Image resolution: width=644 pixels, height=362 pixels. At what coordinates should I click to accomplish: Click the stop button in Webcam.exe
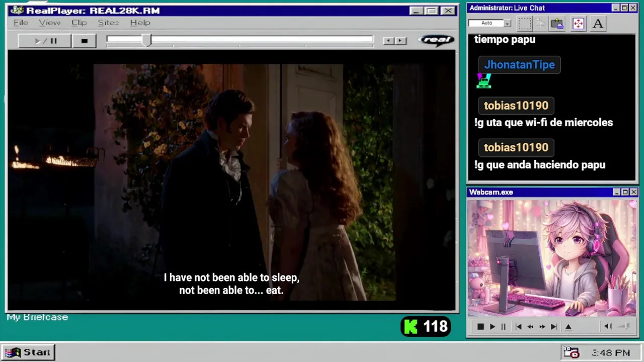pyautogui.click(x=480, y=327)
